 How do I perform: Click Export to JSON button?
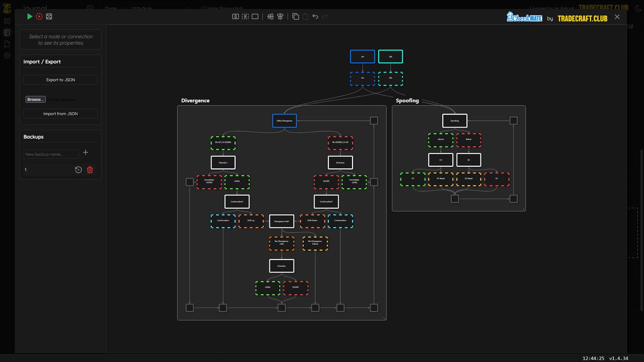click(61, 79)
